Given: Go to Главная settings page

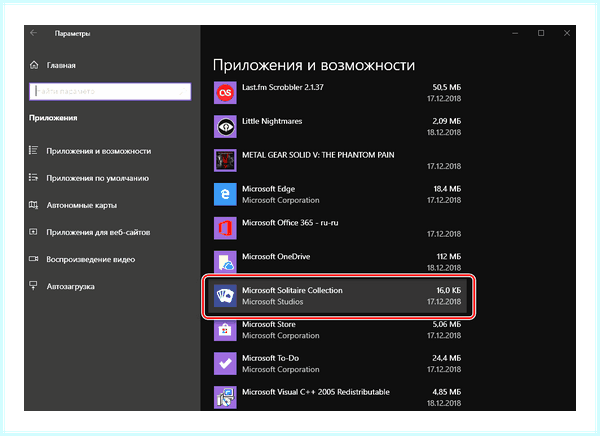Looking at the screenshot, I should click(61, 65).
